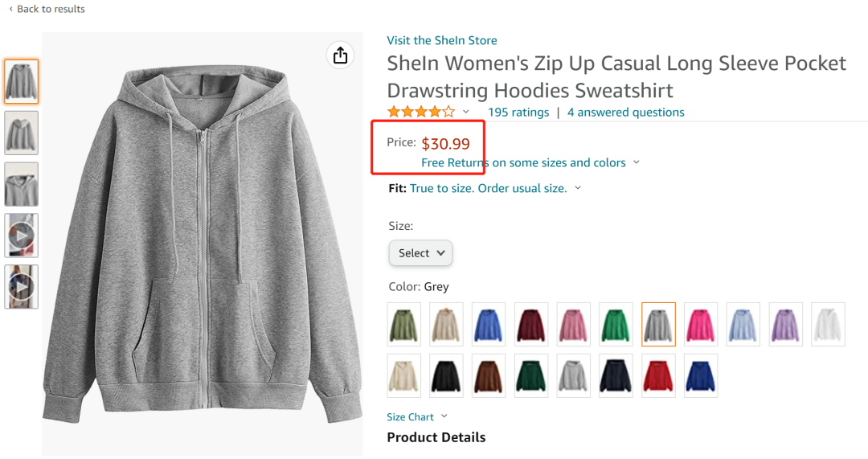Choose the lavender purple hoodie swatch

coord(786,324)
